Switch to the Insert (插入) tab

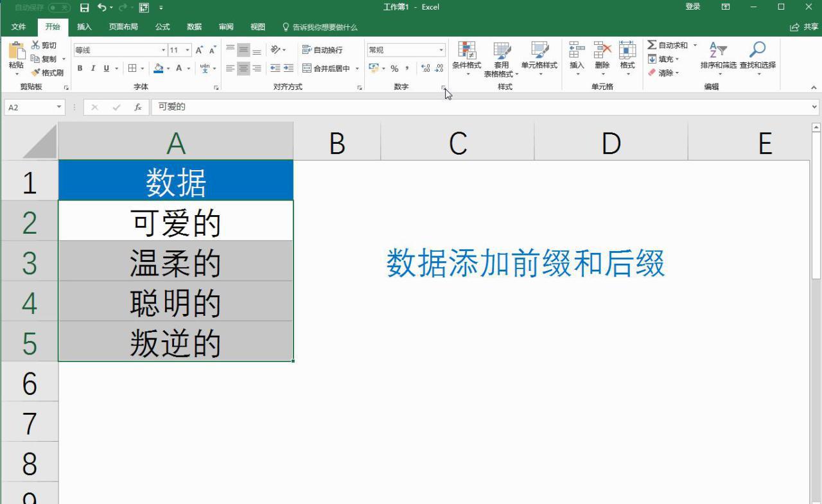tap(84, 27)
